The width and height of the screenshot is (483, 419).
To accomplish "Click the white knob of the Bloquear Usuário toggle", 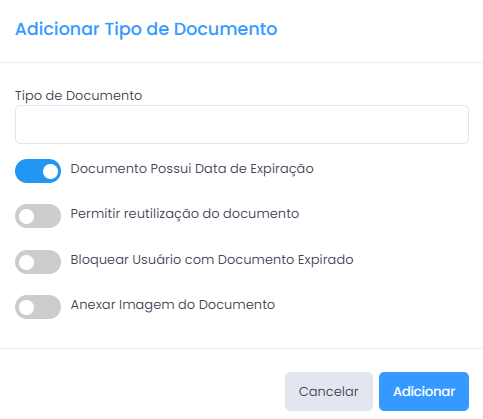I will tap(26, 262).
